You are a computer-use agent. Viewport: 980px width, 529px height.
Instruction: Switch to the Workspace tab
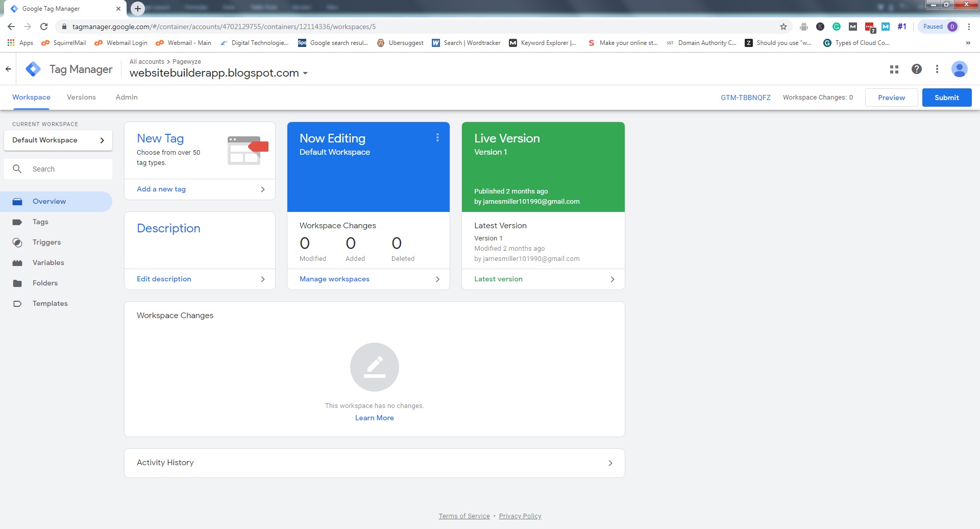pos(31,98)
